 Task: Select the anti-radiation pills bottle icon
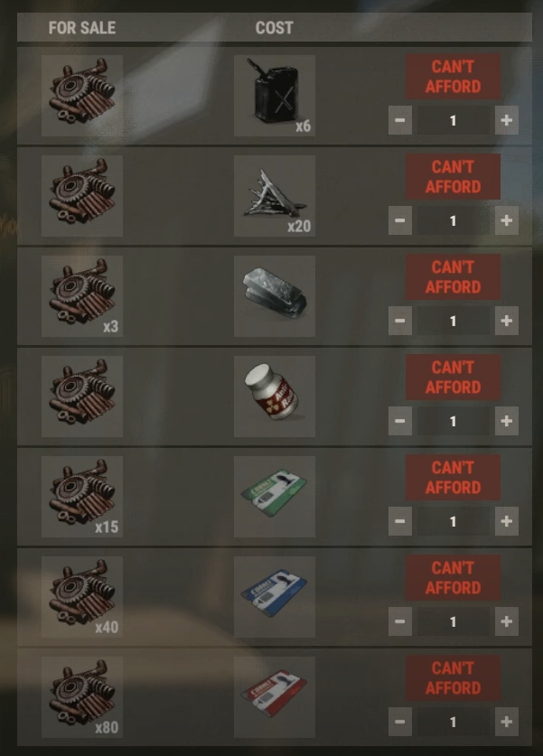click(275, 397)
